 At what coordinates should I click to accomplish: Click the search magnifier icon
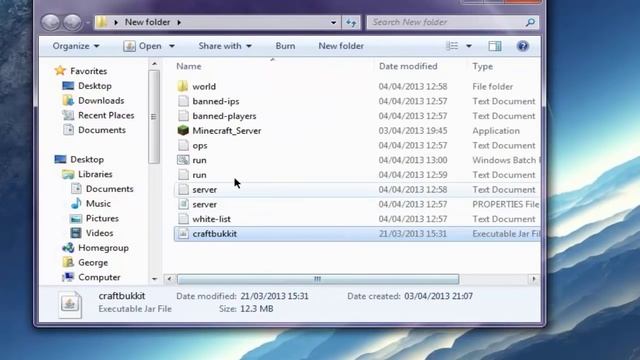pos(530,22)
